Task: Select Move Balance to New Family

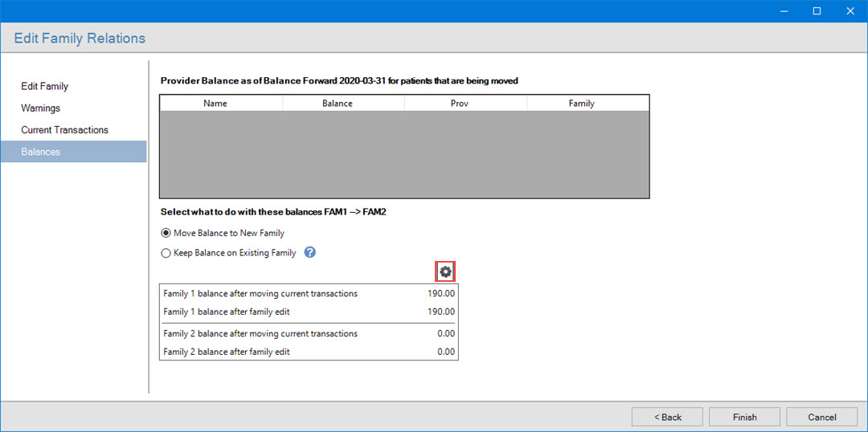Action: [x=166, y=233]
